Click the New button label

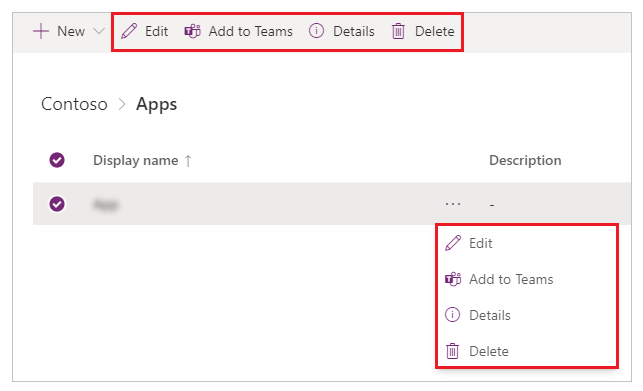click(x=71, y=31)
